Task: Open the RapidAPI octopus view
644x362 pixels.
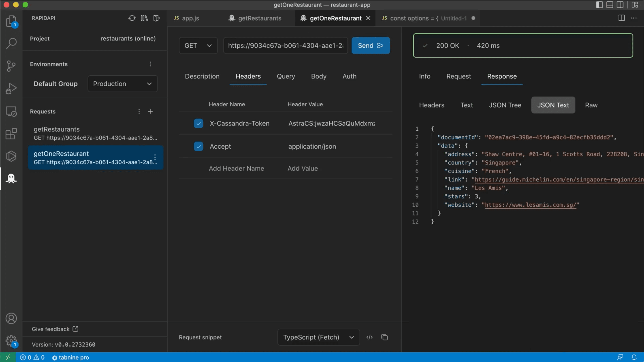Action: click(11, 179)
